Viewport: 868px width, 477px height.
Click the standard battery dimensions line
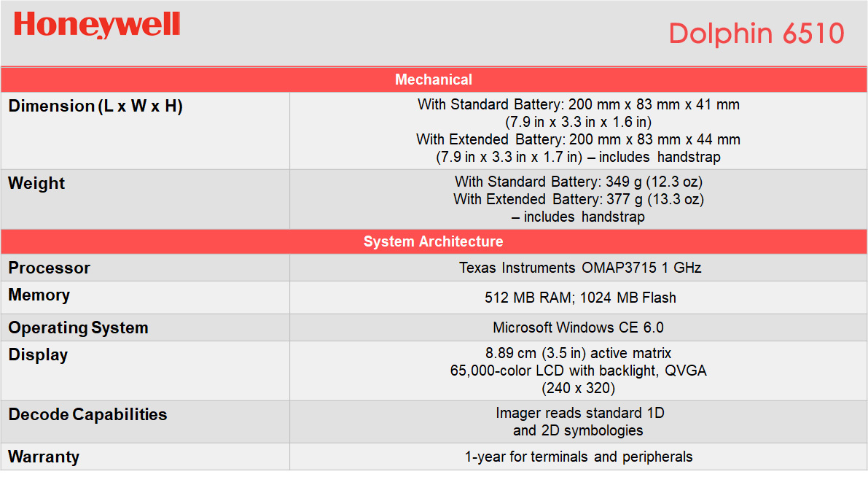pos(579,104)
